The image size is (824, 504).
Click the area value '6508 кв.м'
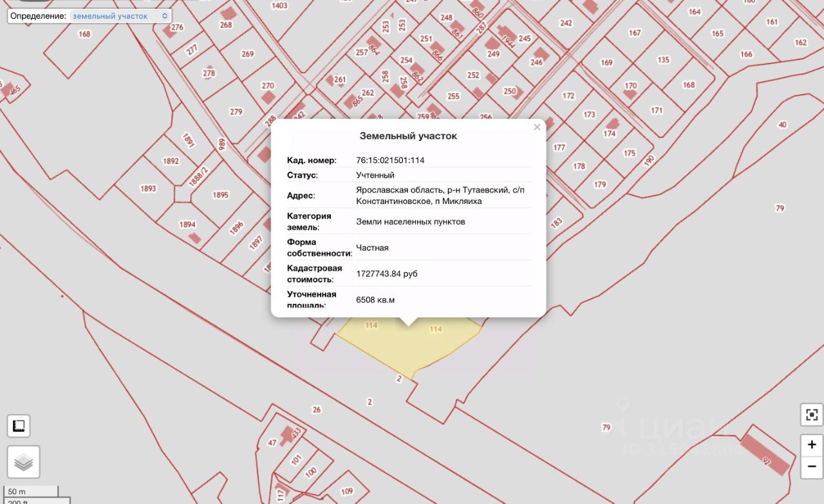pyautogui.click(x=375, y=299)
